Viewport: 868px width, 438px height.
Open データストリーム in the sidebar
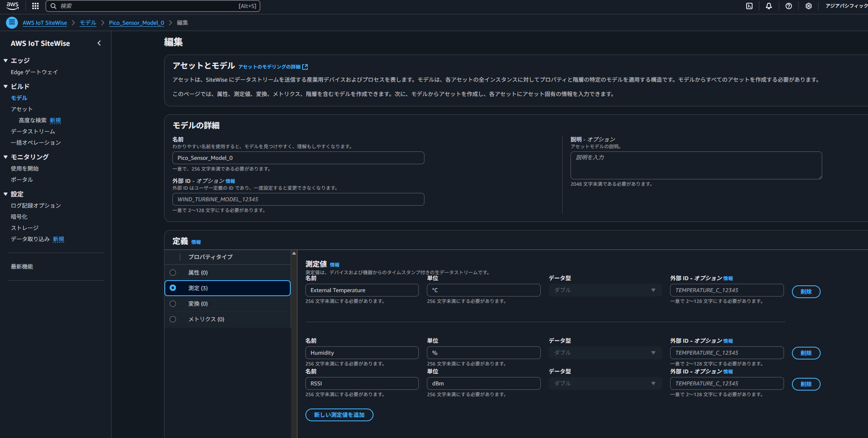[x=33, y=132]
